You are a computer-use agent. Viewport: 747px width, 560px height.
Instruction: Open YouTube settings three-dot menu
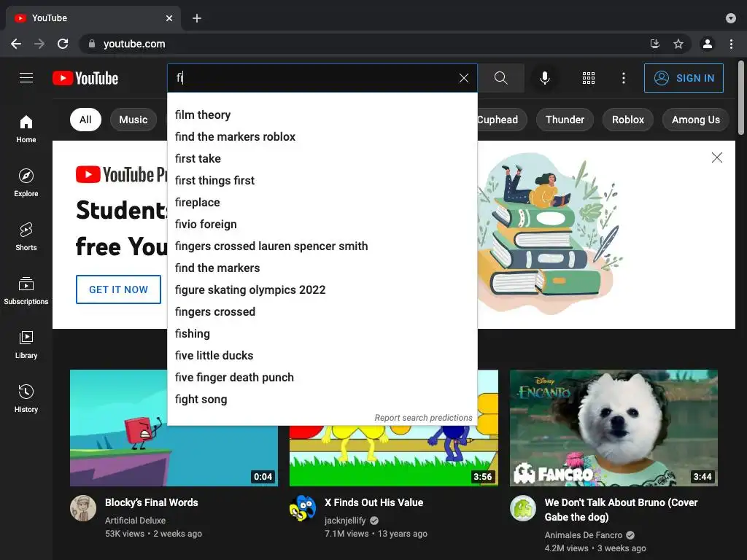click(623, 78)
